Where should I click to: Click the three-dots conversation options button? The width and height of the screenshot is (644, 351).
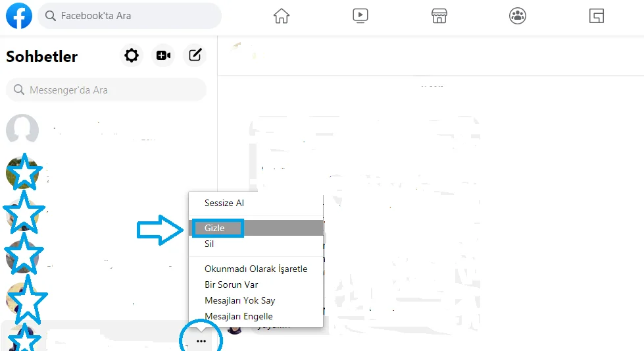201,340
